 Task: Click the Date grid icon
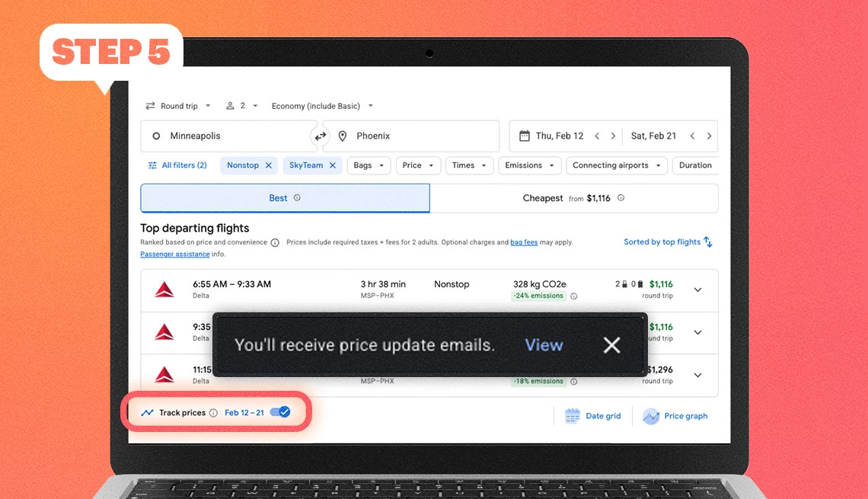coord(572,415)
